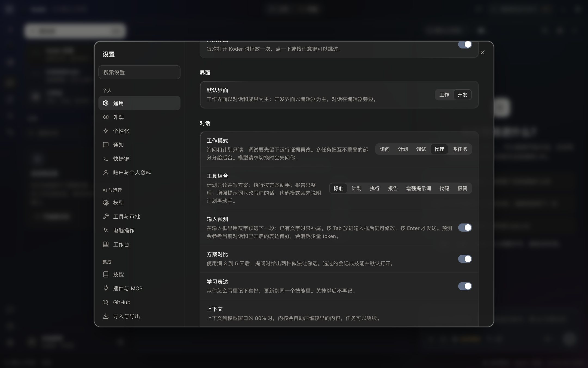This screenshot has height=368, width=588.
Task: Select 工作 as default interface
Action: point(444,95)
